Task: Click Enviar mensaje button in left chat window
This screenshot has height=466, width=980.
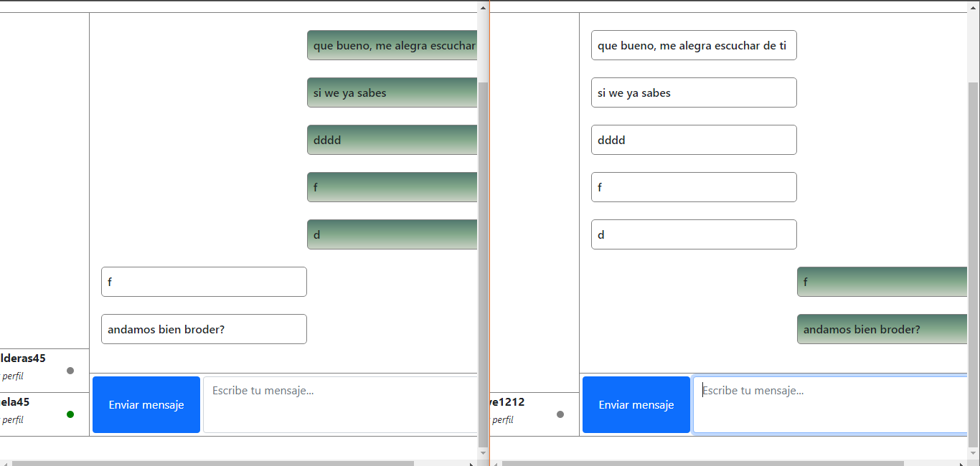Action: pos(146,404)
